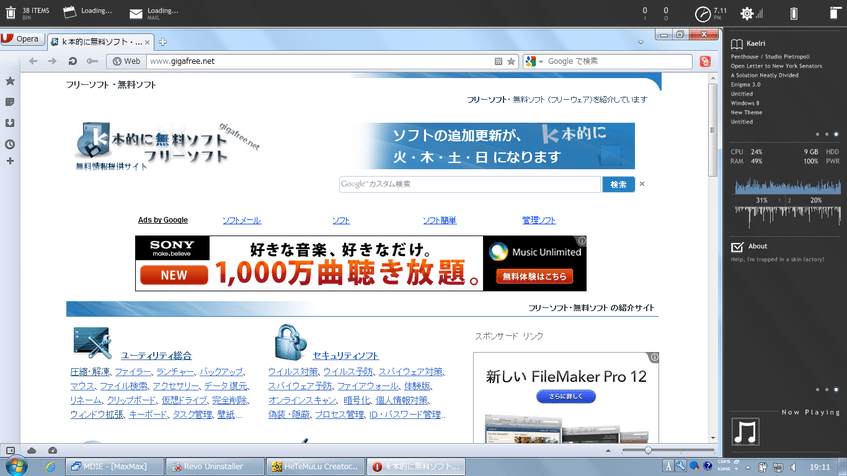
Task: Open Kaelri feed reader book icon
Action: 737,44
